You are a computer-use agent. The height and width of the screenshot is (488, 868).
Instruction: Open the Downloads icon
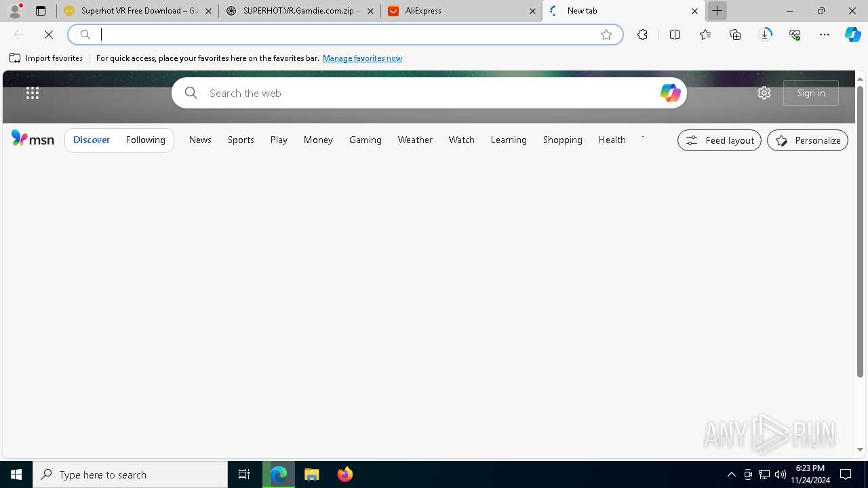click(x=765, y=35)
